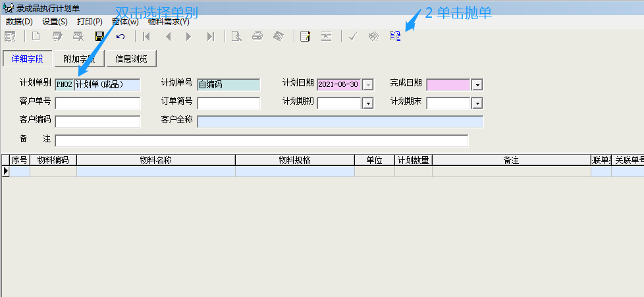Click the undo arrow toolbar icon
This screenshot has width=644, height=297.
(121, 36)
